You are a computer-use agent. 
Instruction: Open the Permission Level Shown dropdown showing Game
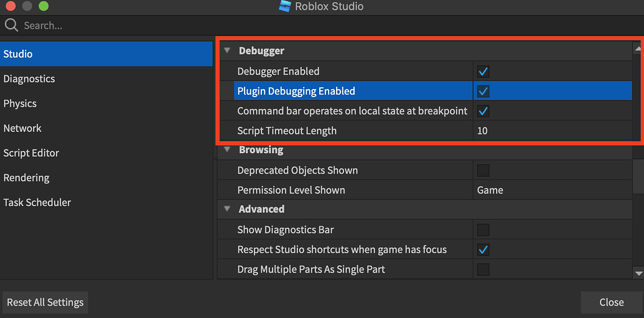click(552, 190)
